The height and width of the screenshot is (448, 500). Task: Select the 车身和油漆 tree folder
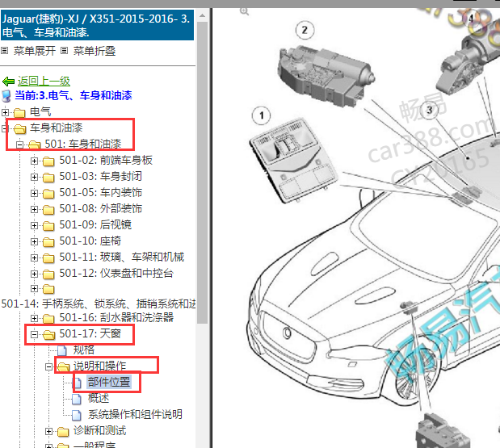(56, 128)
